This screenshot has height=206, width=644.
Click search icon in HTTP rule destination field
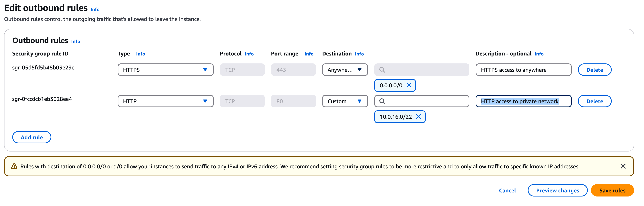tap(382, 101)
